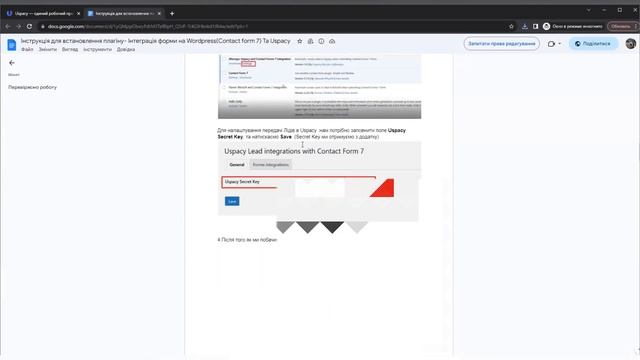Viewport: 640px width, 360px height.
Task: Open a new browser tab
Action: coord(172,13)
